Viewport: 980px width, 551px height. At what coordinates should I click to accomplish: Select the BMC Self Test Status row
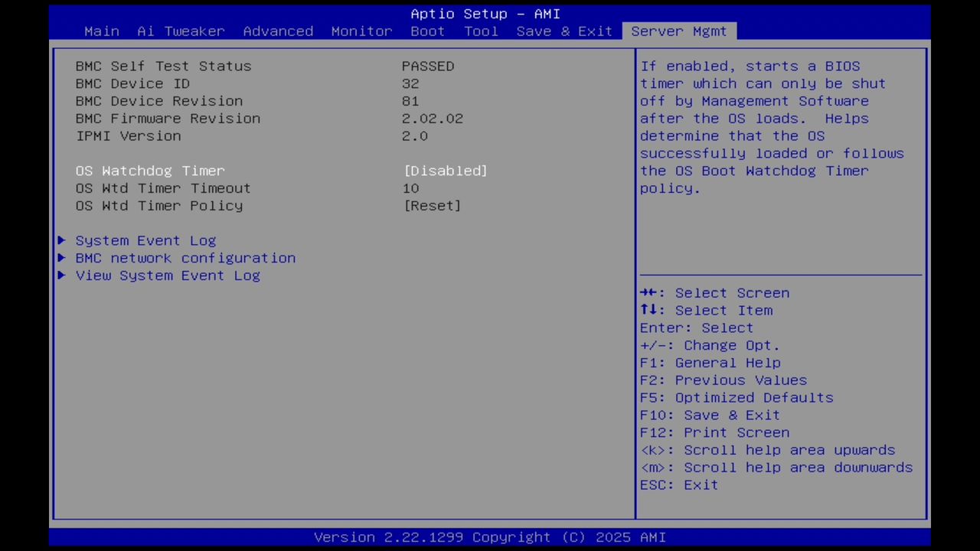(163, 66)
